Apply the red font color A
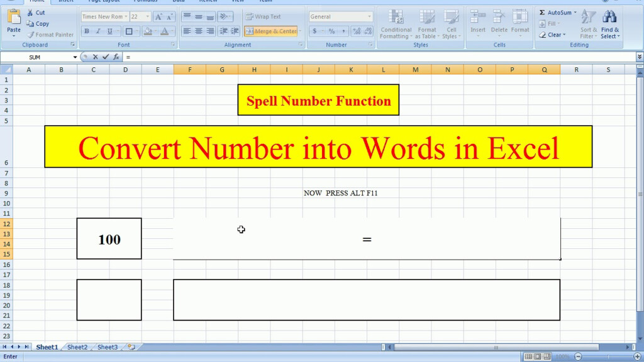 [x=165, y=31]
